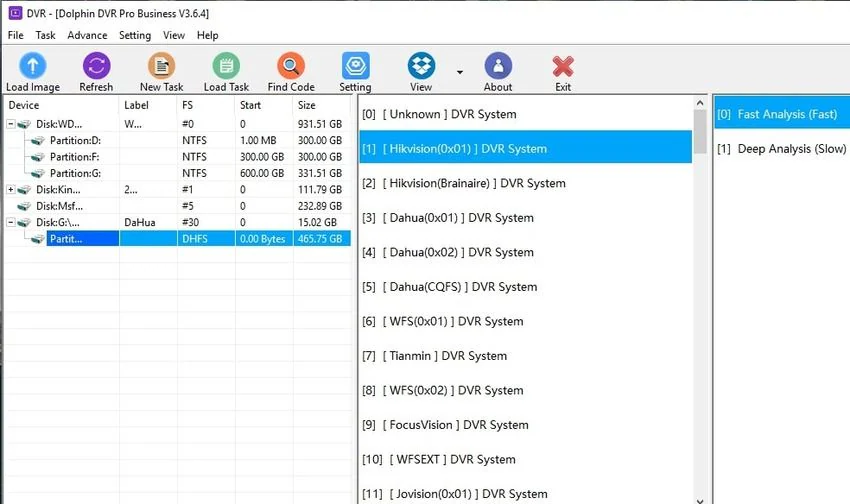Select the Partition:D: row label
Screen dimensions: 850x504
[75, 140]
